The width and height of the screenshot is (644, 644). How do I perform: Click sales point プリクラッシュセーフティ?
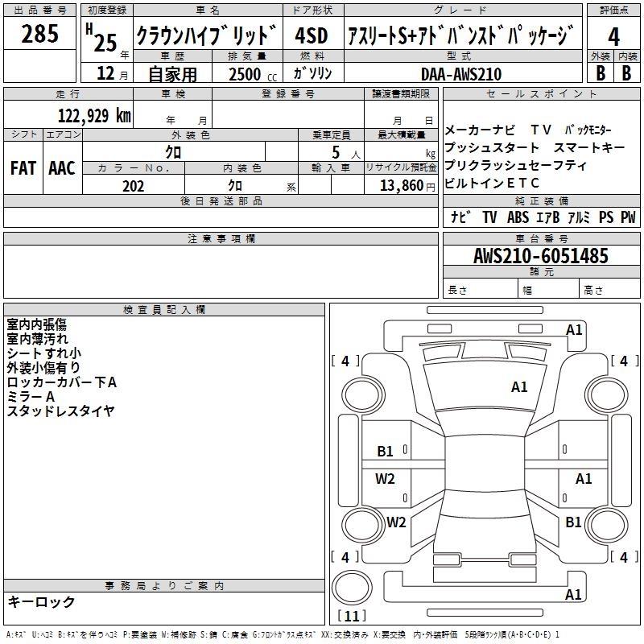[x=515, y=165]
